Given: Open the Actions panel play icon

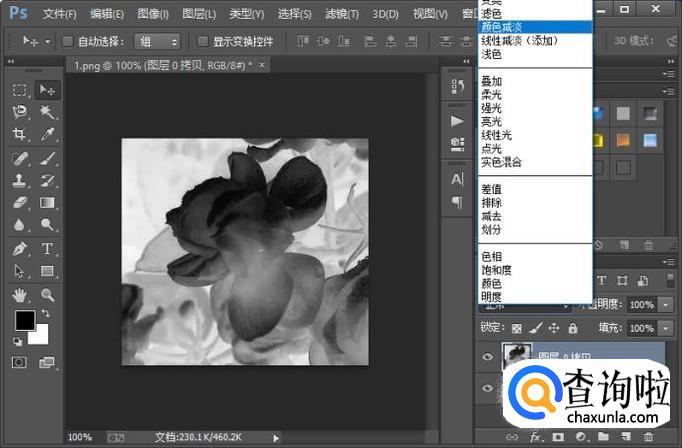Looking at the screenshot, I should click(457, 121).
